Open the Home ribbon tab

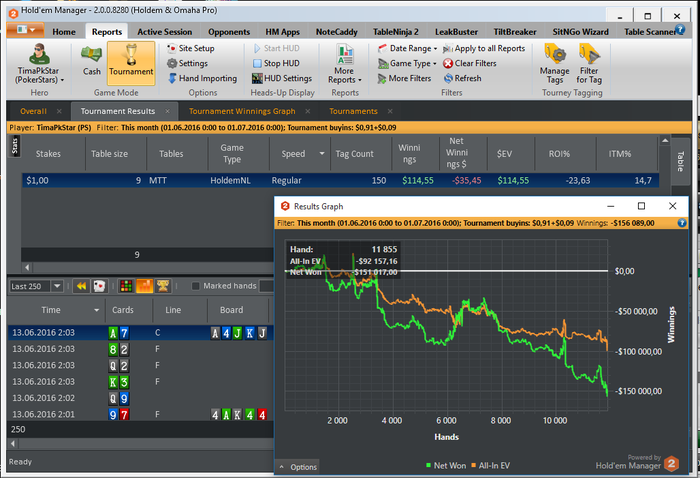click(64, 32)
